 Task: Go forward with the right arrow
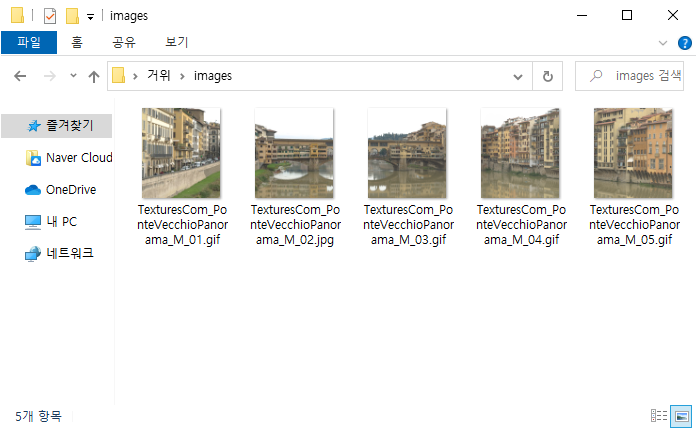point(50,76)
